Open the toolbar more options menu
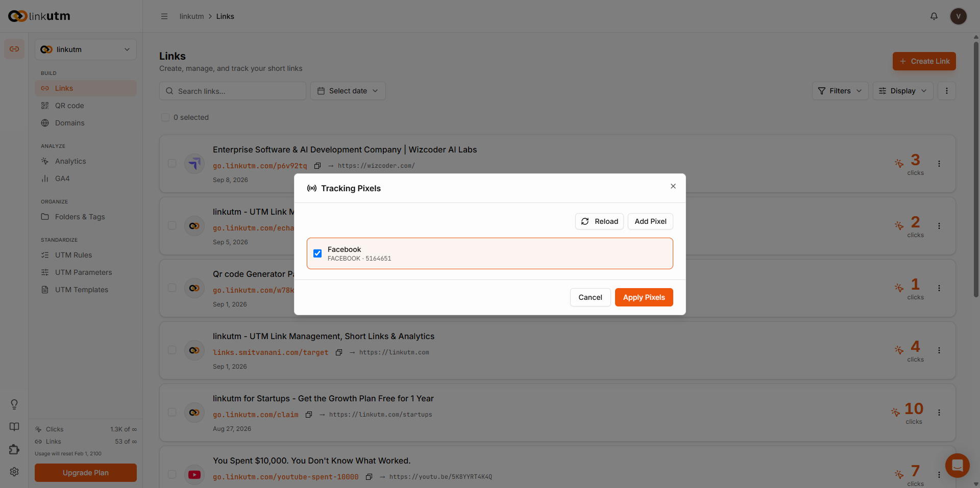980x488 pixels. [x=947, y=91]
